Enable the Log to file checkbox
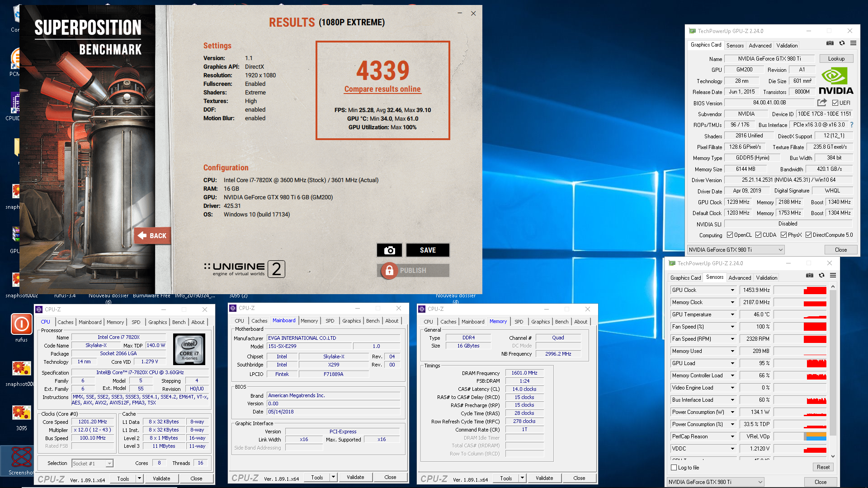The height and width of the screenshot is (488, 868). [x=674, y=468]
